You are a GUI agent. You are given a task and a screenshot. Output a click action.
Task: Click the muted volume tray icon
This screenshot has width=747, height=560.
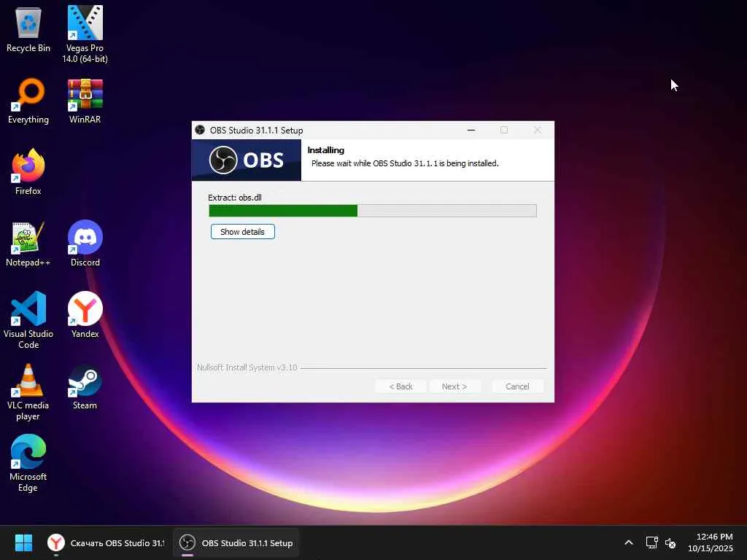[x=670, y=542]
